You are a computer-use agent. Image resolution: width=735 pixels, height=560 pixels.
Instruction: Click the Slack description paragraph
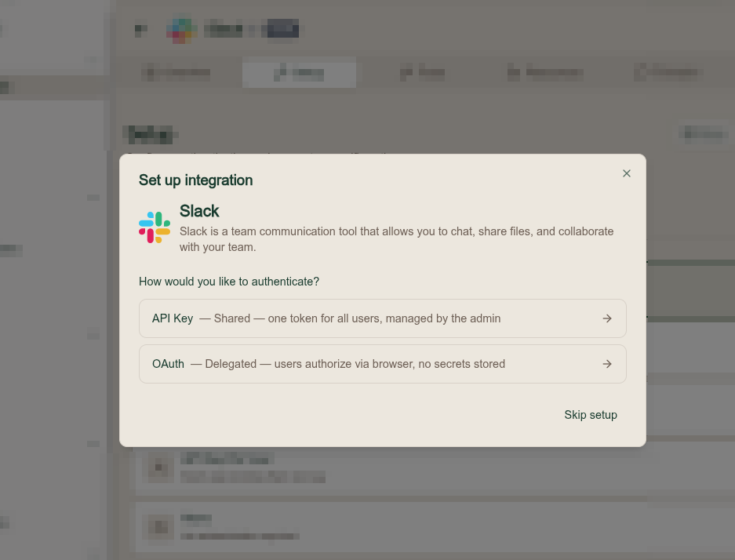pos(397,239)
